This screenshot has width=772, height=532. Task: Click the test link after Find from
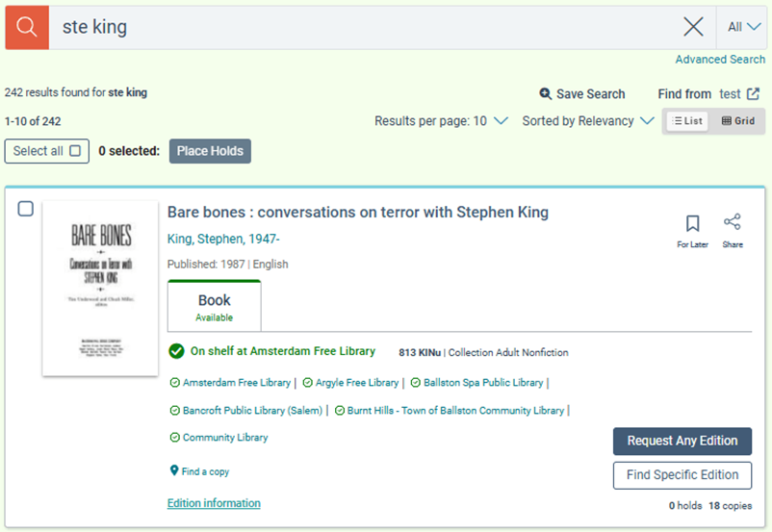(x=730, y=94)
